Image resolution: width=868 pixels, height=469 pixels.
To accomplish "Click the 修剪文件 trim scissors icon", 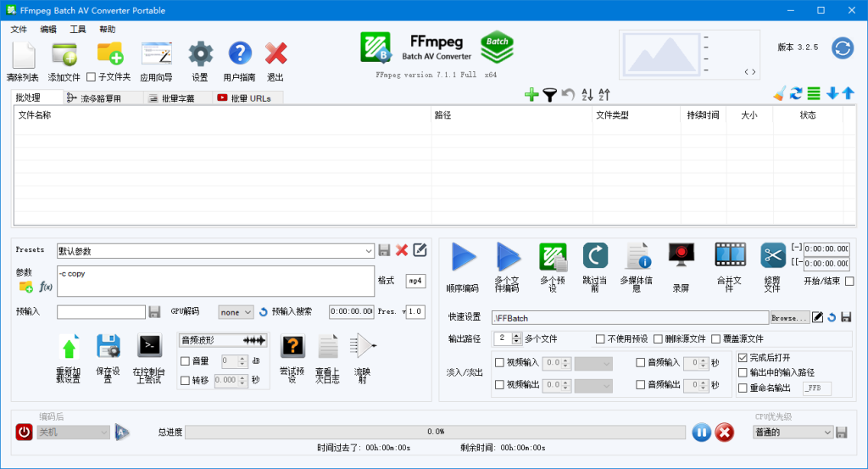I will (773, 256).
